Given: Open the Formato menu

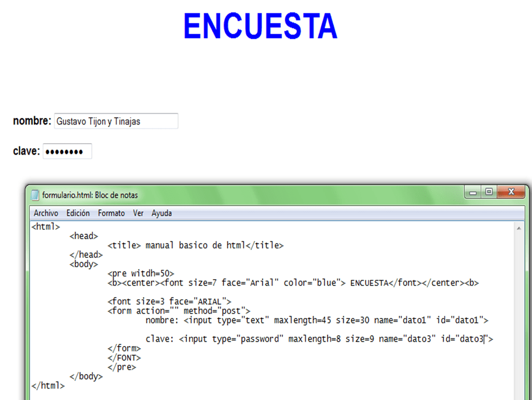Looking at the screenshot, I should click(x=111, y=213).
